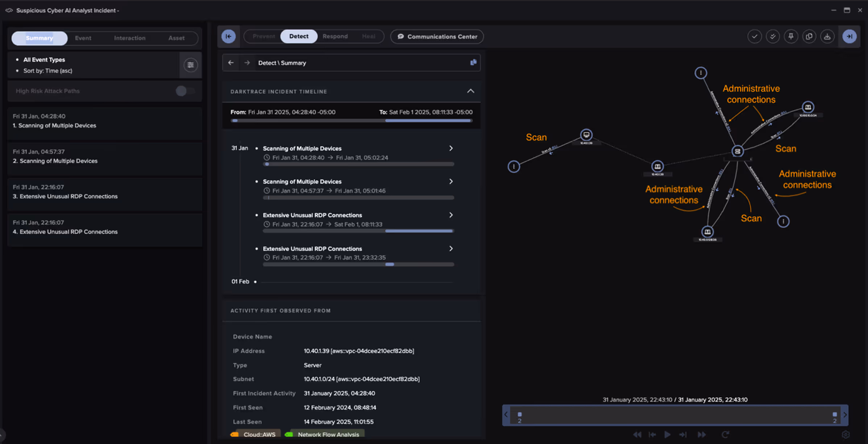This screenshot has width=868, height=444.
Task: Click the single checkmark acknowledge icon
Action: 755,36
